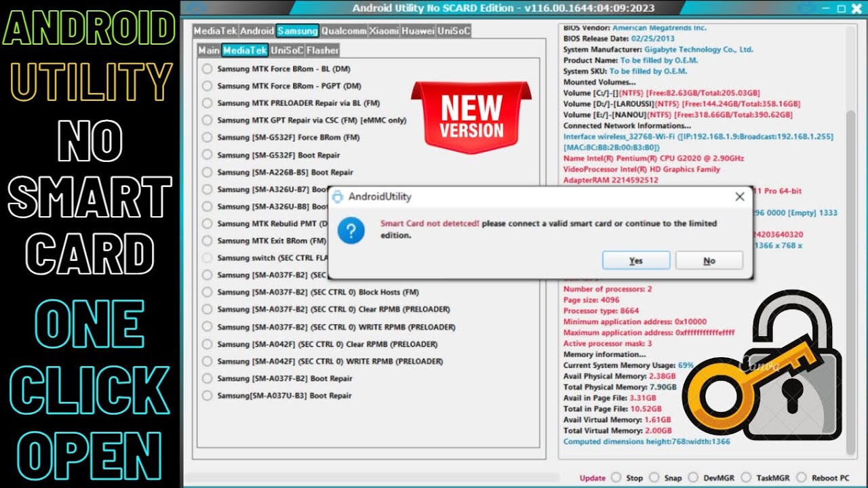
Task: Open the Flasher sub-tab
Action: (x=322, y=50)
